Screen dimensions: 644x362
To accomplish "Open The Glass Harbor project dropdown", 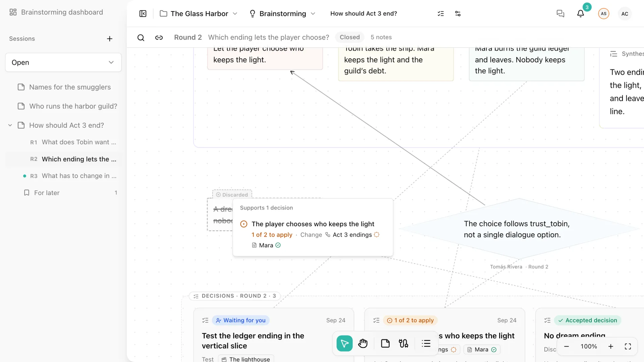I will (199, 14).
